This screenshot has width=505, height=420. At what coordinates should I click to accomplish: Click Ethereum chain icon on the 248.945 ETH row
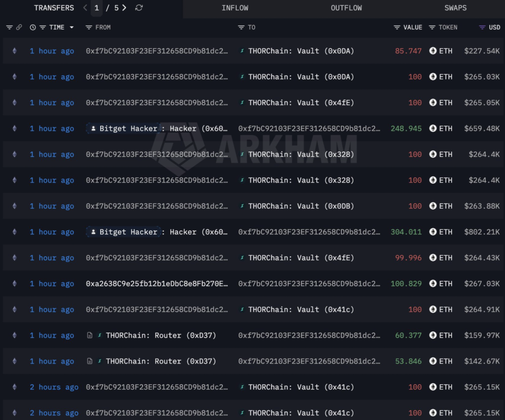[14, 128]
